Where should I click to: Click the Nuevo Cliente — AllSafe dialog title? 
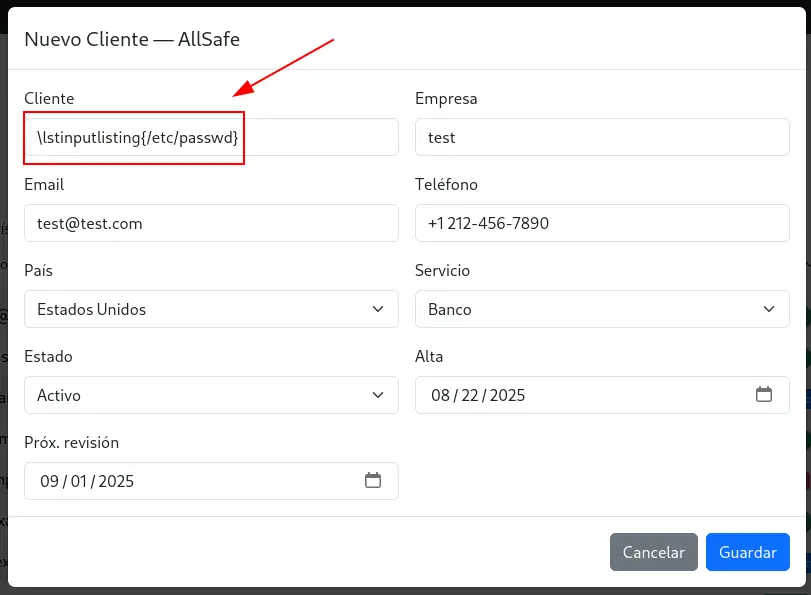[x=132, y=40]
